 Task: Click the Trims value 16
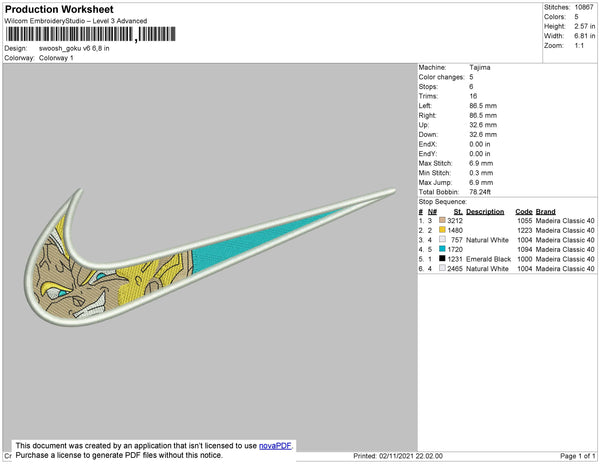[x=473, y=96]
